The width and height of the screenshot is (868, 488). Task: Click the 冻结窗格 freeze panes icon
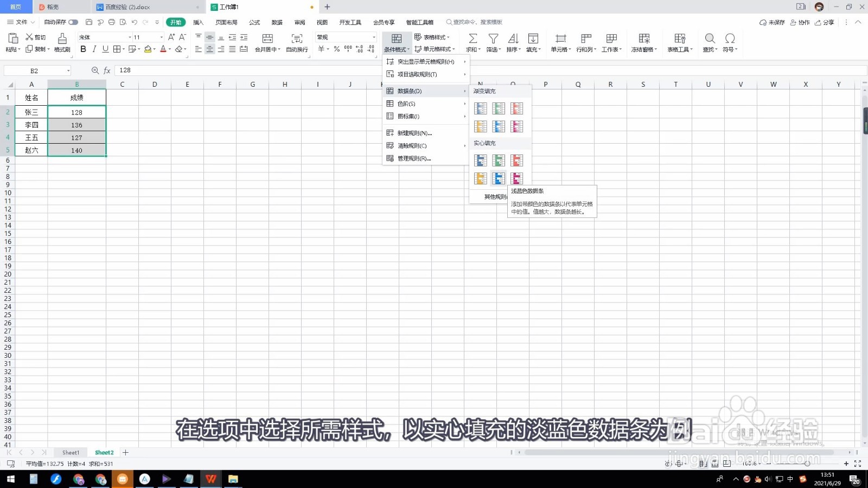[x=644, y=38]
